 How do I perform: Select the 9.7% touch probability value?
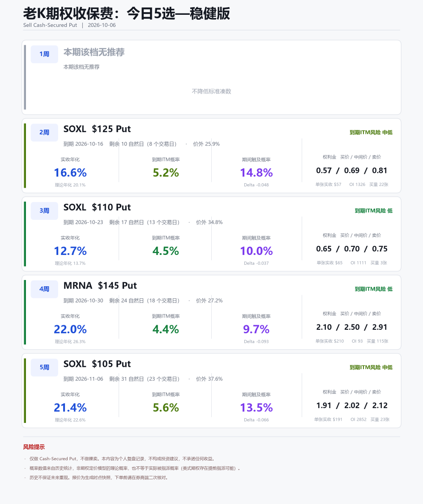[256, 329]
